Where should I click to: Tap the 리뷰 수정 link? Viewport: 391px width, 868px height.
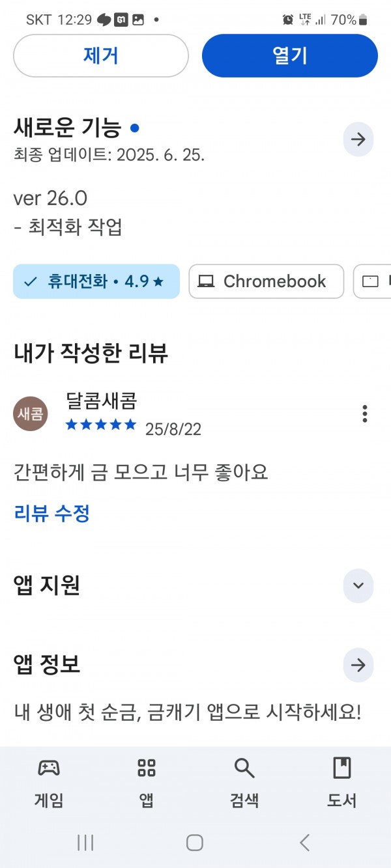click(x=52, y=514)
